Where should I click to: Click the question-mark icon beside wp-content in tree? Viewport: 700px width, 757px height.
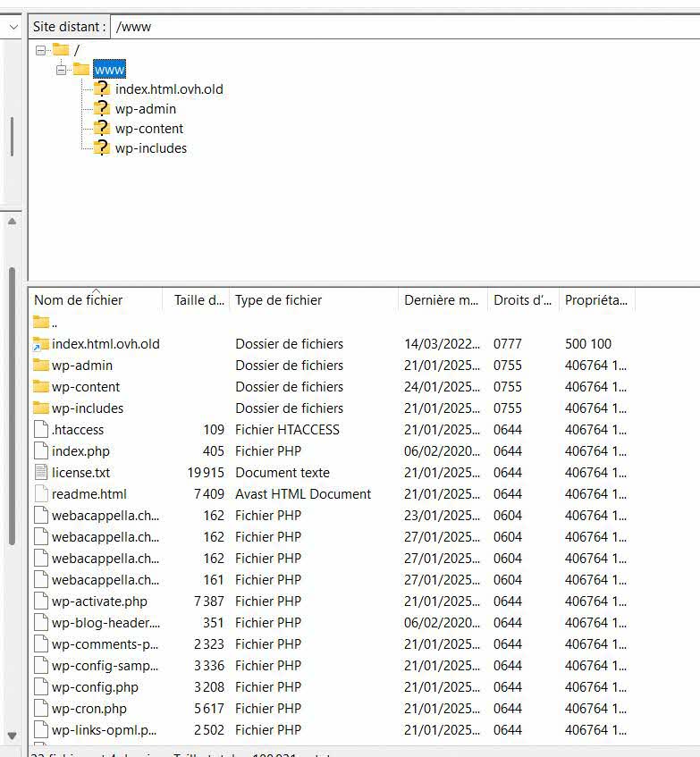click(102, 129)
